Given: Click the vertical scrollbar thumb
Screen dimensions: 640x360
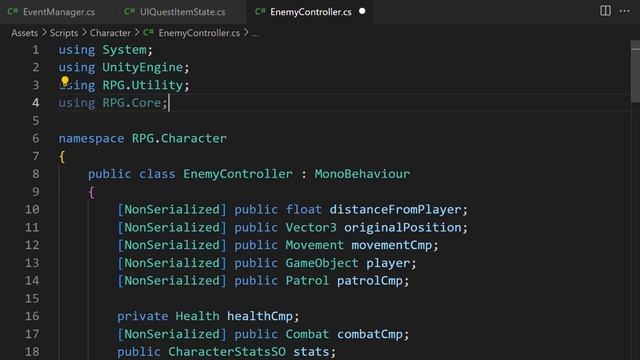Looking at the screenshot, I should [x=635, y=71].
